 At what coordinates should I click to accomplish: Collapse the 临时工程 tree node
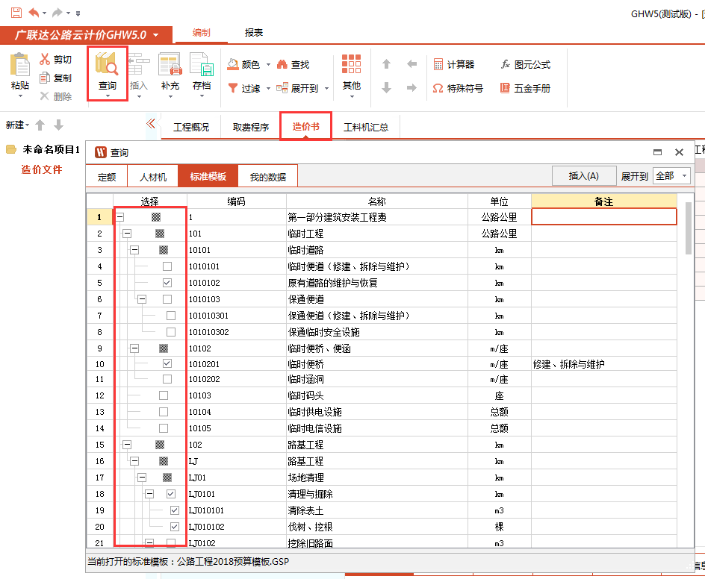pyautogui.click(x=127, y=234)
